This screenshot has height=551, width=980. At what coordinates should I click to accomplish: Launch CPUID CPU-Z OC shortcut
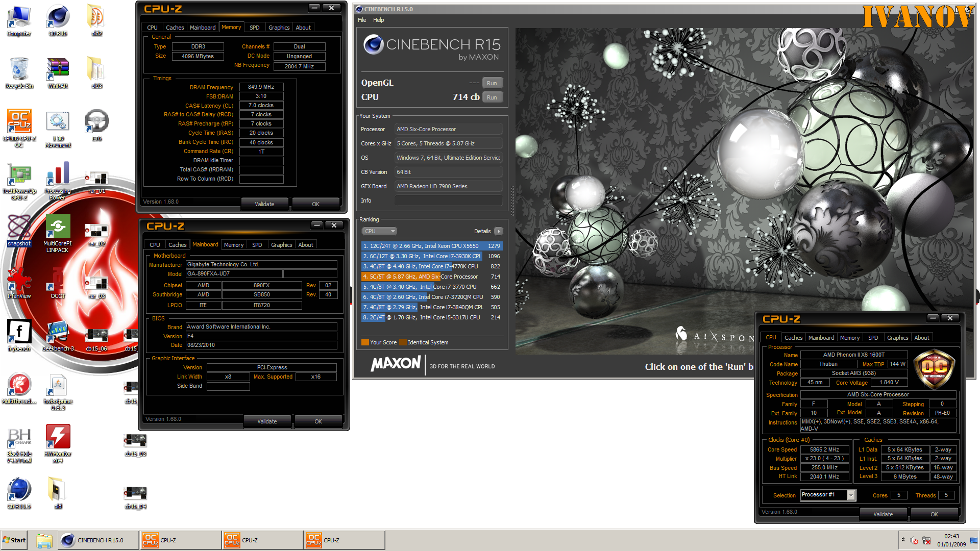coord(19,128)
